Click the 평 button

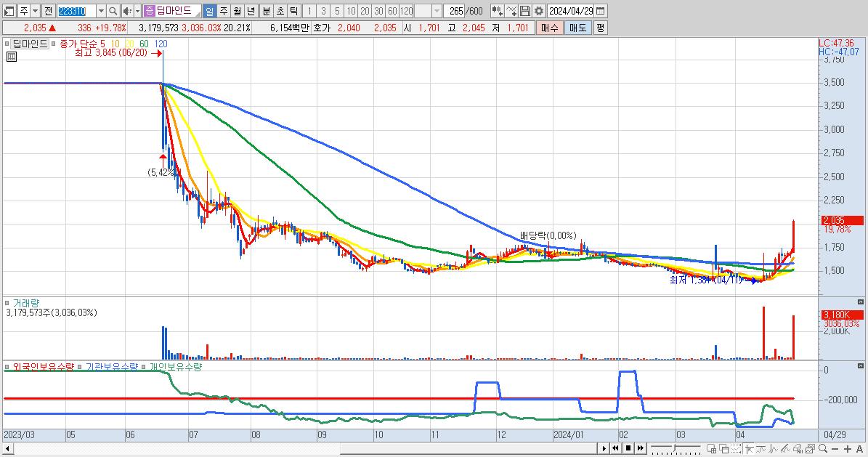coord(600,28)
